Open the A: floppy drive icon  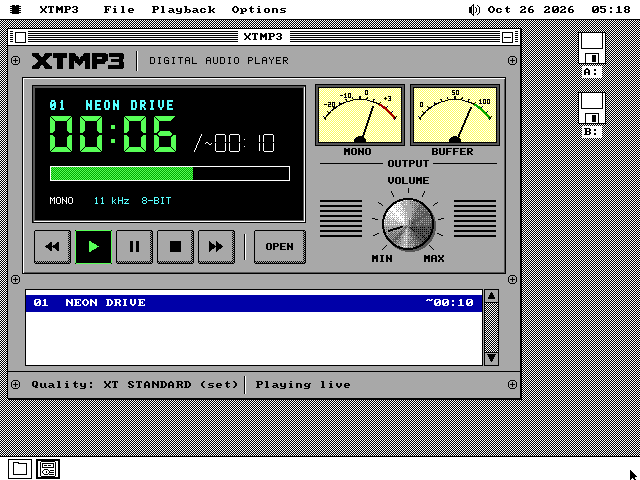pos(591,55)
